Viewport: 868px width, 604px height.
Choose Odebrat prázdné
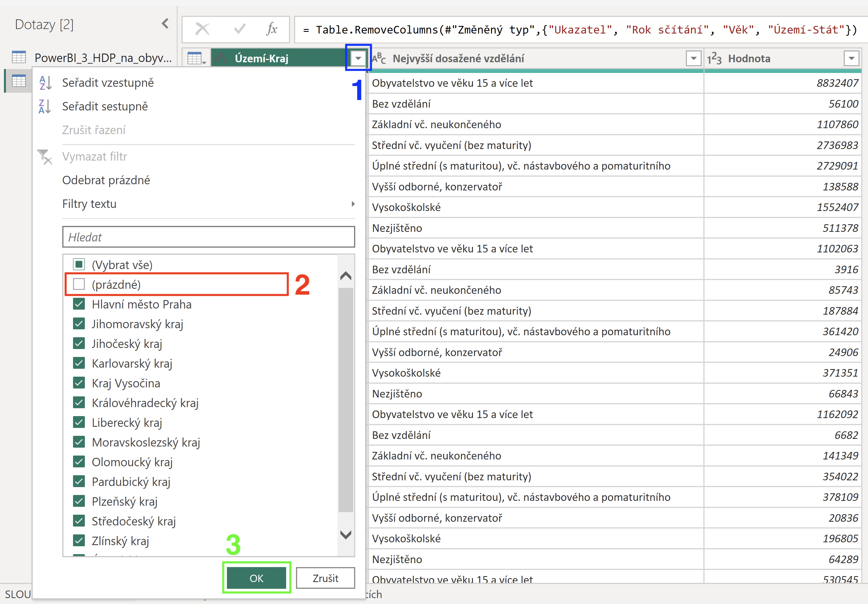tap(106, 180)
